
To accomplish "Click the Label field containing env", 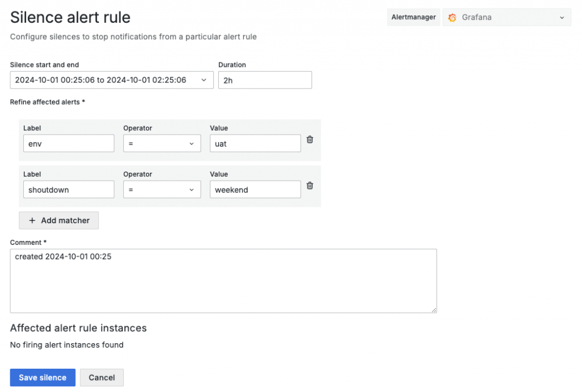I will pyautogui.click(x=68, y=144).
